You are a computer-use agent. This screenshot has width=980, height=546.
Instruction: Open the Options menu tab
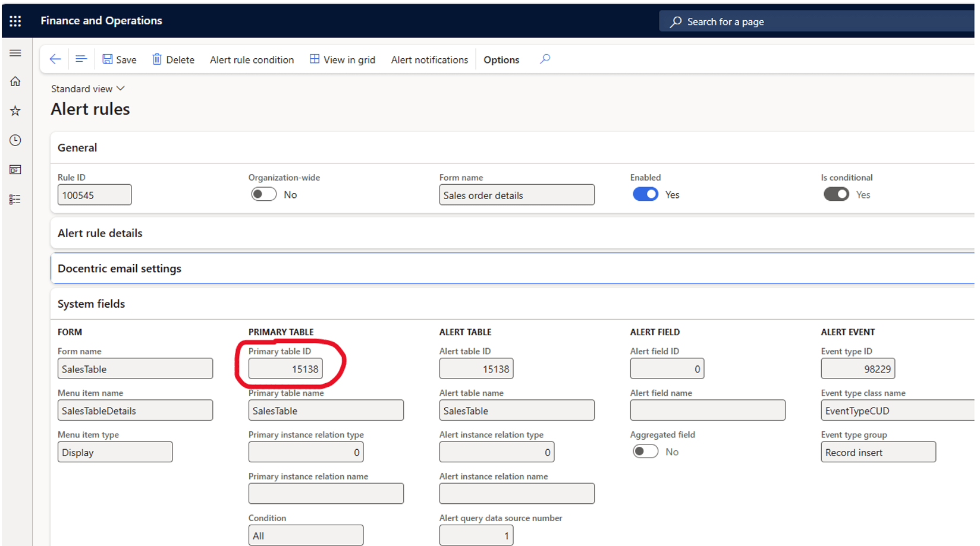501,60
